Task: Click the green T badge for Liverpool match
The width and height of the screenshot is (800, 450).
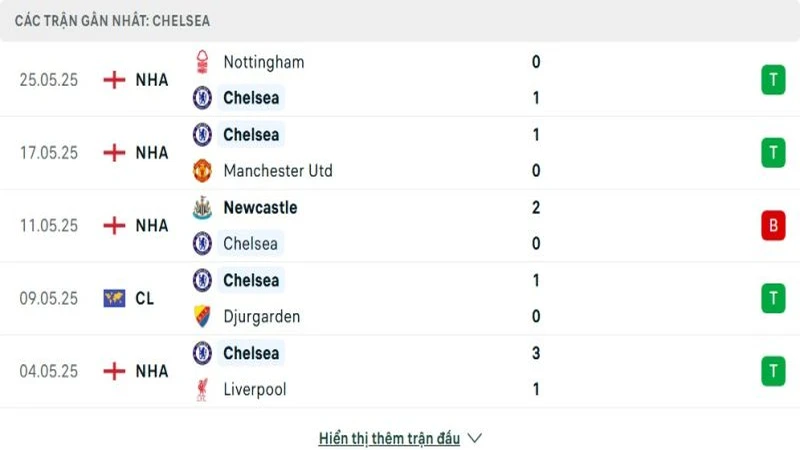Action: [x=773, y=371]
